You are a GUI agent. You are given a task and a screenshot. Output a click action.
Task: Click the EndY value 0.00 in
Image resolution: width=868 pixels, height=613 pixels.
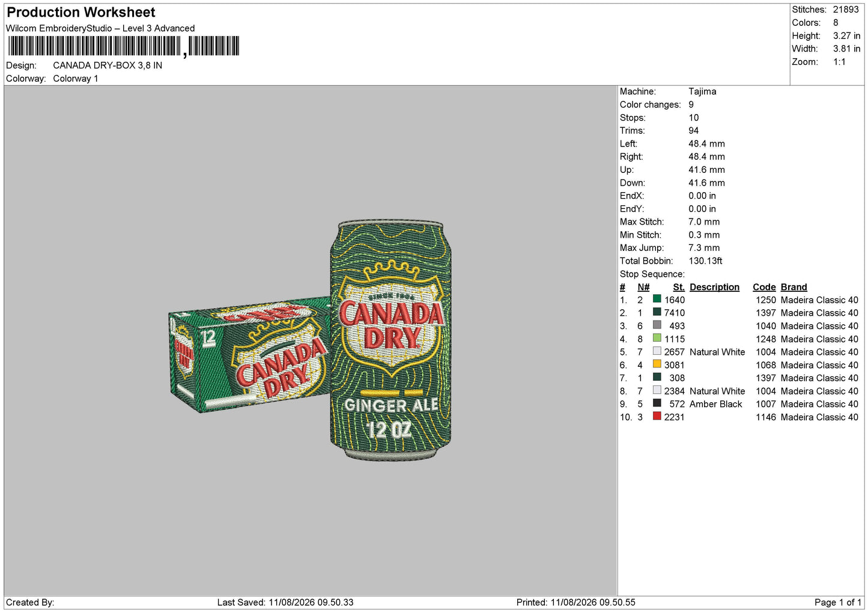pyautogui.click(x=702, y=209)
